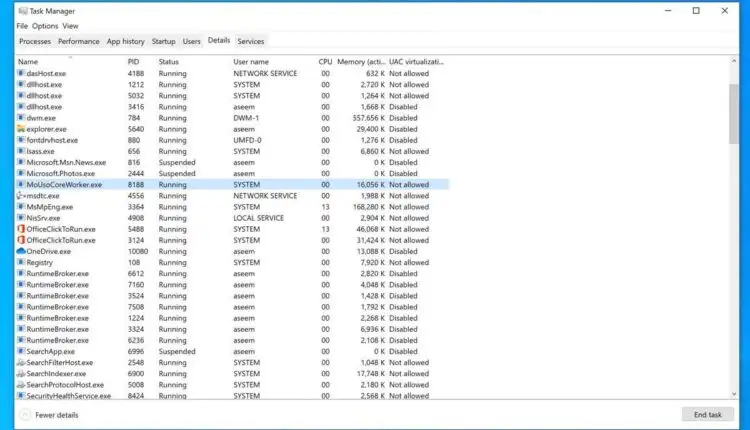Click the MoUsoCoreWorker.exe icon
This screenshot has width=750, height=430.
(x=21, y=184)
